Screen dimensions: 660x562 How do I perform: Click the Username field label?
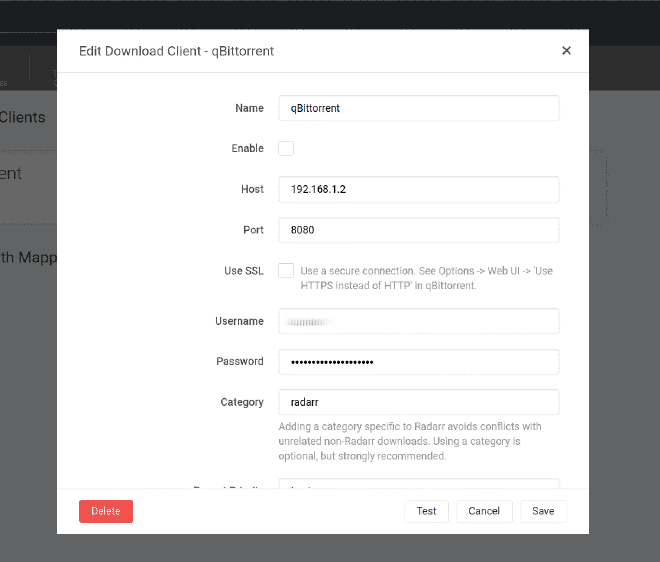pyautogui.click(x=240, y=321)
